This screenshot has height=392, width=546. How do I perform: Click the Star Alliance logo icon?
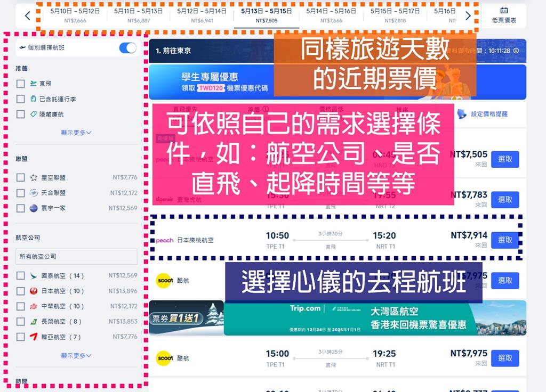click(x=34, y=178)
